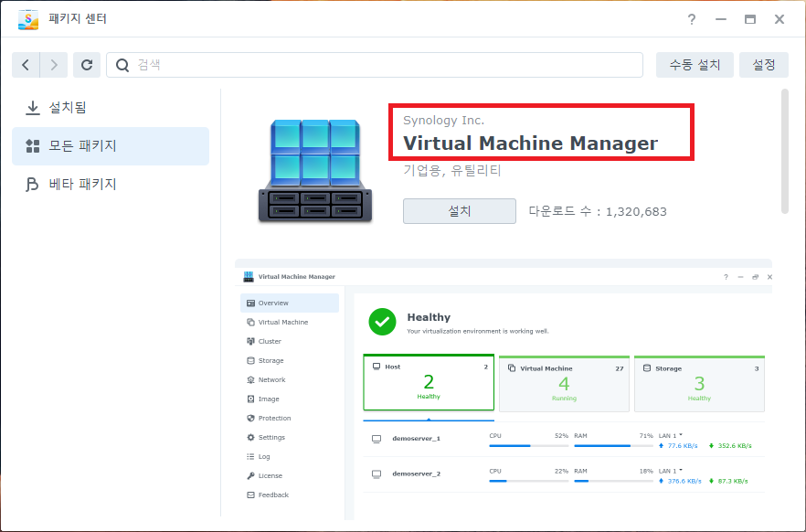Open the 설정 settings button
Viewport: 806px width, 532px height.
[763, 65]
